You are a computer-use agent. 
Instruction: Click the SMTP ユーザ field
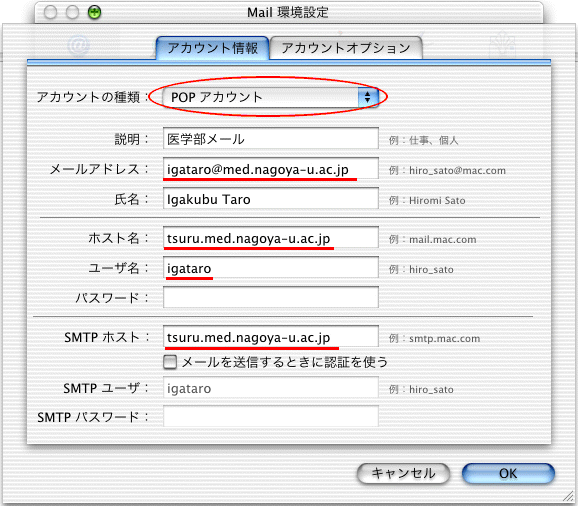point(271,387)
